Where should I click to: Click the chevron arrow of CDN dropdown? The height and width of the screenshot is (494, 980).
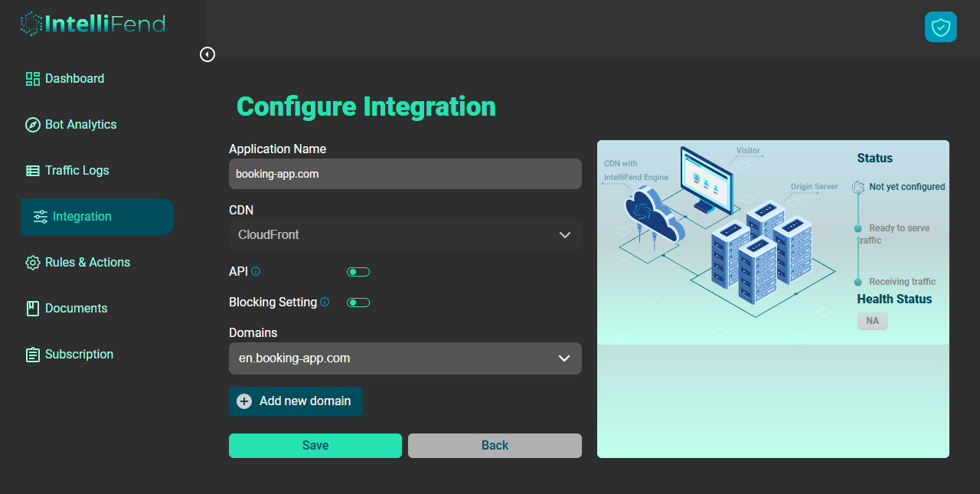pos(565,235)
